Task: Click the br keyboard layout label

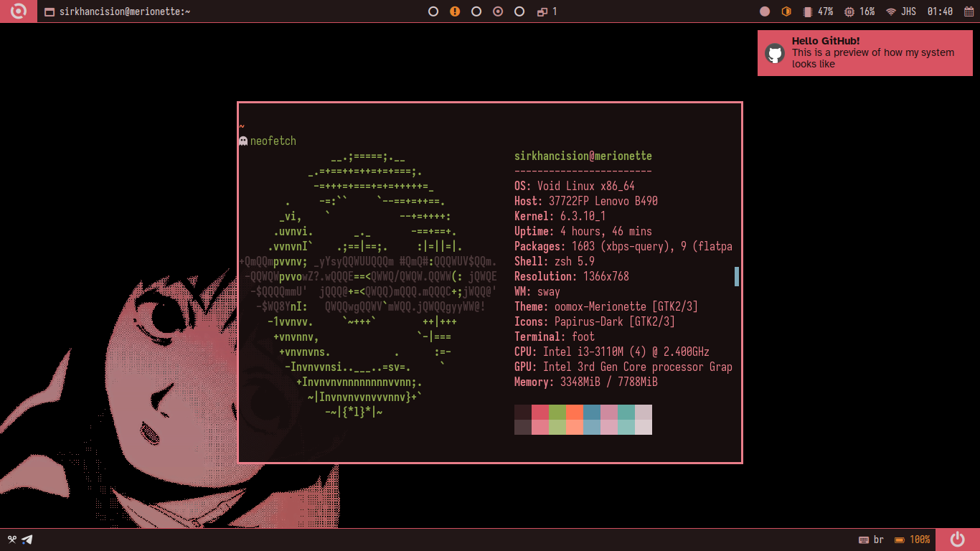Action: pyautogui.click(x=879, y=540)
